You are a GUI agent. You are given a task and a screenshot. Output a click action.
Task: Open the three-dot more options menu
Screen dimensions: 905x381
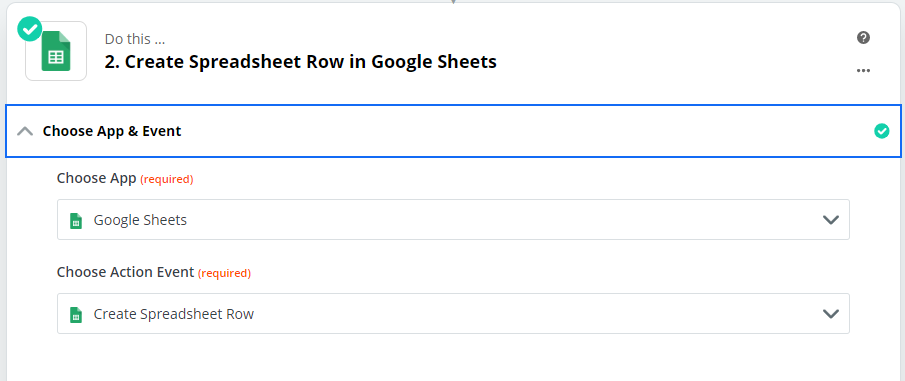863,70
